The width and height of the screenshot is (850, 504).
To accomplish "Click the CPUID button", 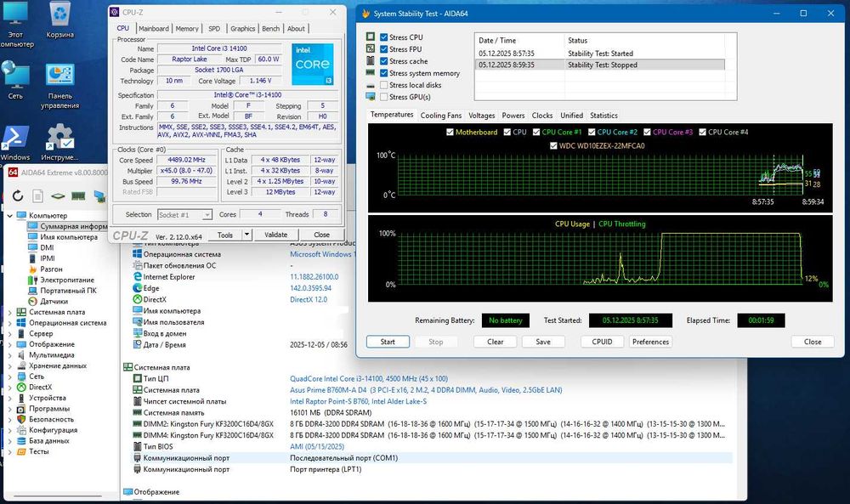I will point(602,342).
